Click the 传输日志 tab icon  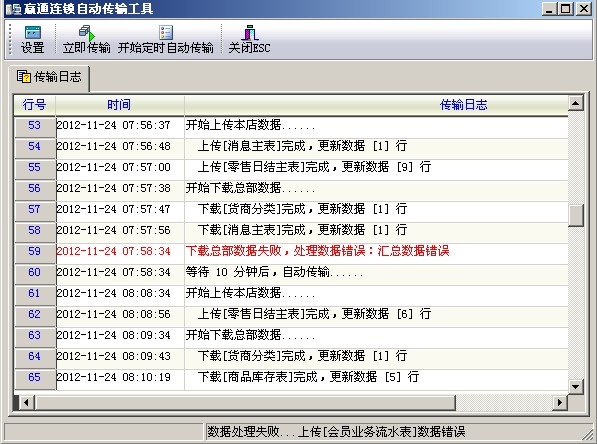[23, 77]
